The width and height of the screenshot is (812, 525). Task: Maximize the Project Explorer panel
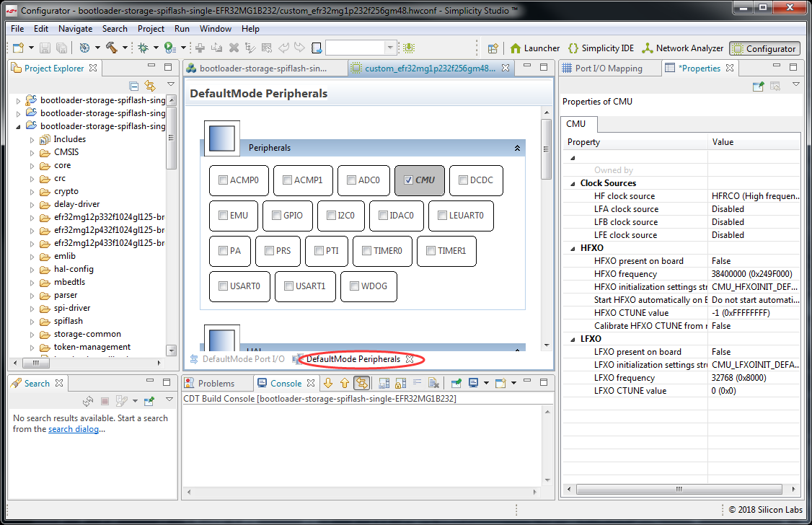(x=168, y=67)
